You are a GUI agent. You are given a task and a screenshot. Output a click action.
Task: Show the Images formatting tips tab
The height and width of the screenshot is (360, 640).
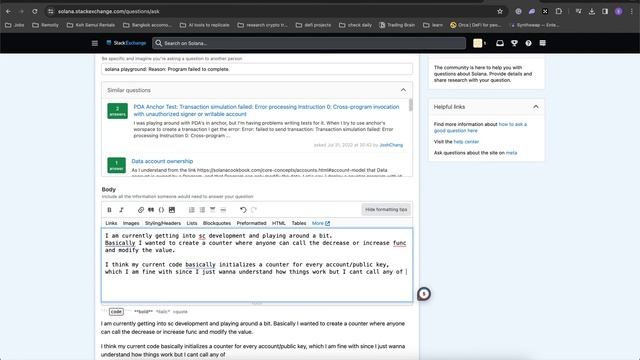coord(131,223)
